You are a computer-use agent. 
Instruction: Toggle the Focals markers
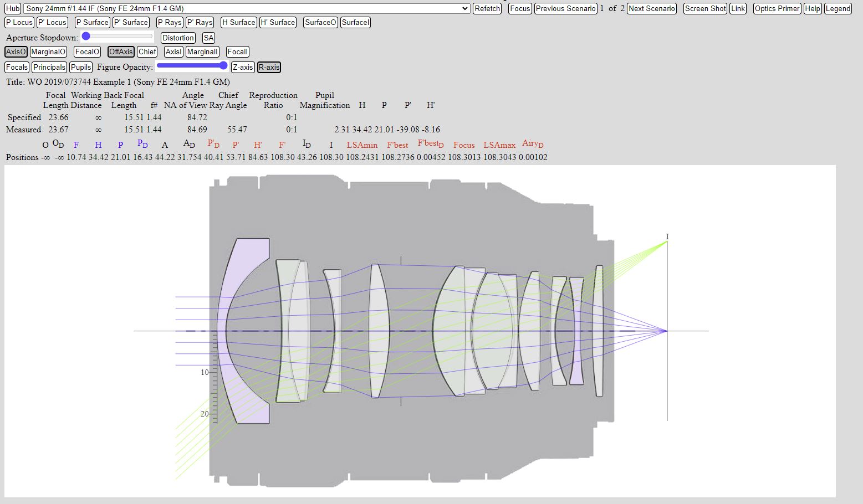click(x=17, y=67)
